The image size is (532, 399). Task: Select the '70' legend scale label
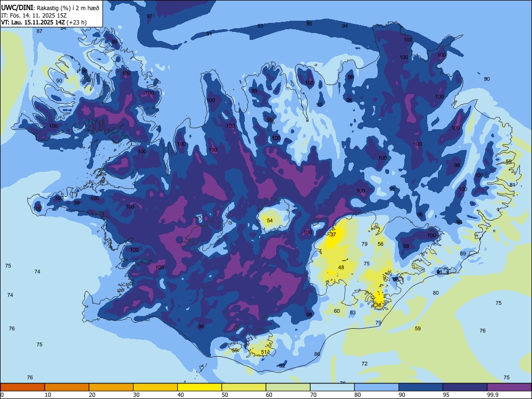pyautogui.click(x=313, y=395)
